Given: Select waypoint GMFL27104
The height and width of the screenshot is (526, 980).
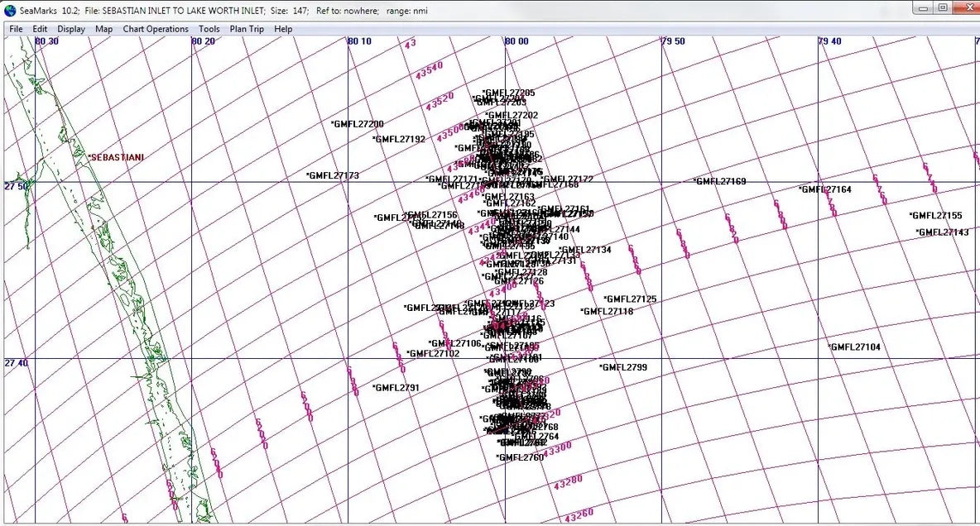Looking at the screenshot, I should click(853, 347).
